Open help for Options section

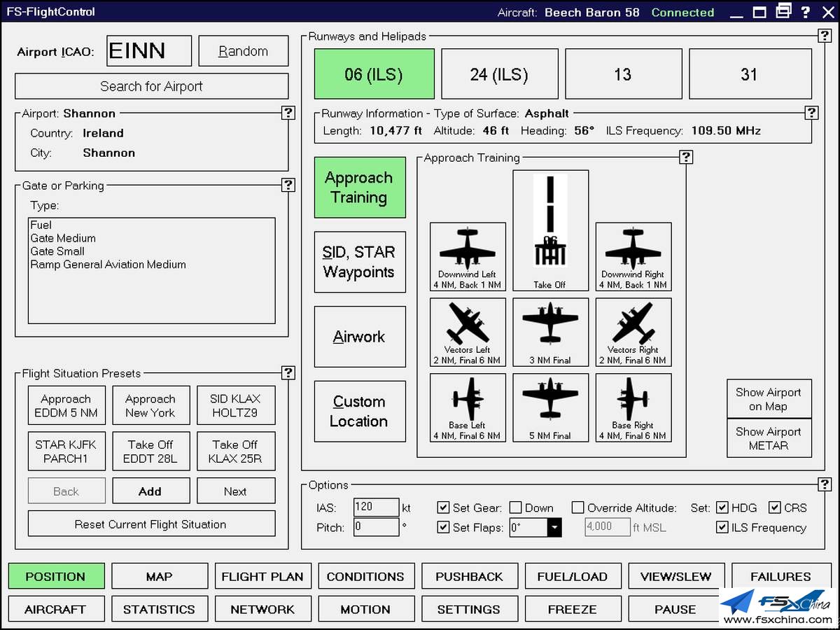[825, 484]
